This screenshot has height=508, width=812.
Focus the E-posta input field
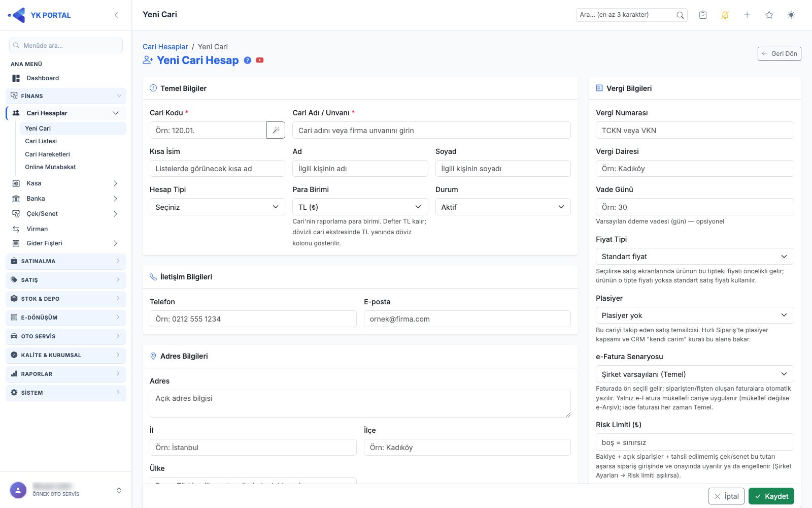coord(467,319)
